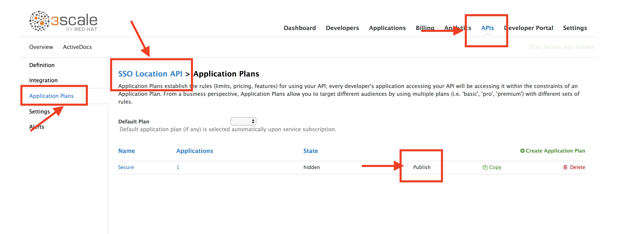Publish the Secure plan
This screenshot has width=644, height=234.
click(x=422, y=167)
